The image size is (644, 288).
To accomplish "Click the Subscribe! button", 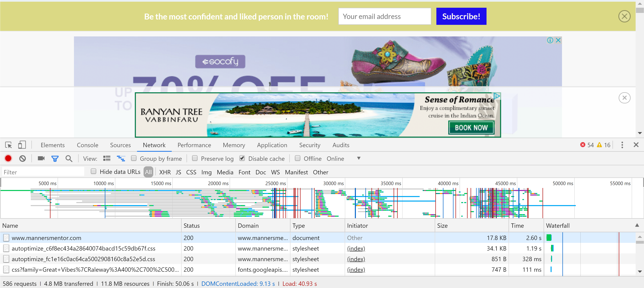I will (x=461, y=16).
